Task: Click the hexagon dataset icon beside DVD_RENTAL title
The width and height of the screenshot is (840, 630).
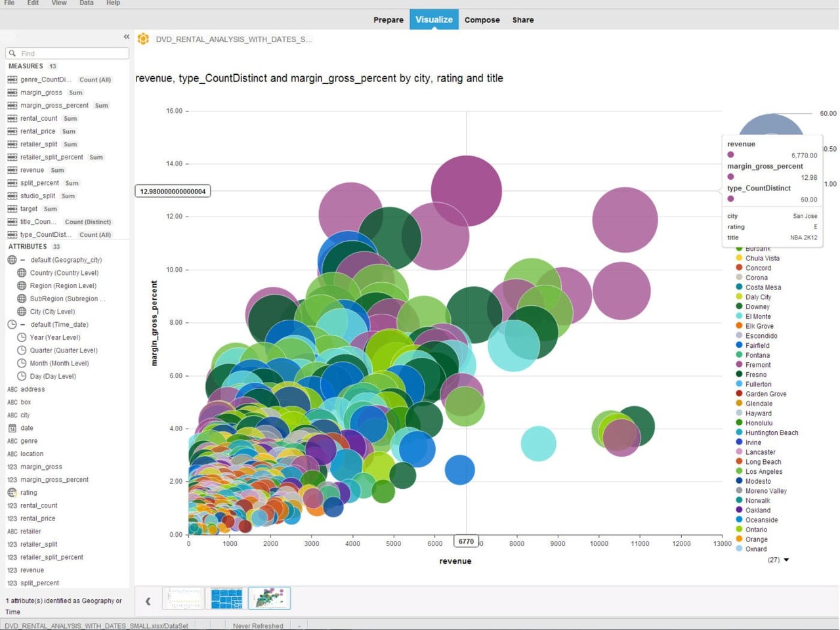Action: pyautogui.click(x=143, y=39)
